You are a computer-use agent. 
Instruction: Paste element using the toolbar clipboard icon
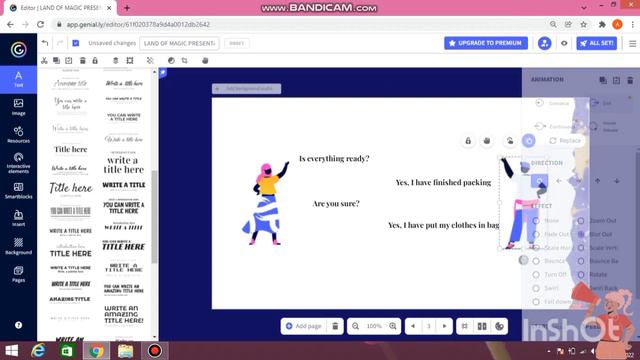click(x=69, y=60)
